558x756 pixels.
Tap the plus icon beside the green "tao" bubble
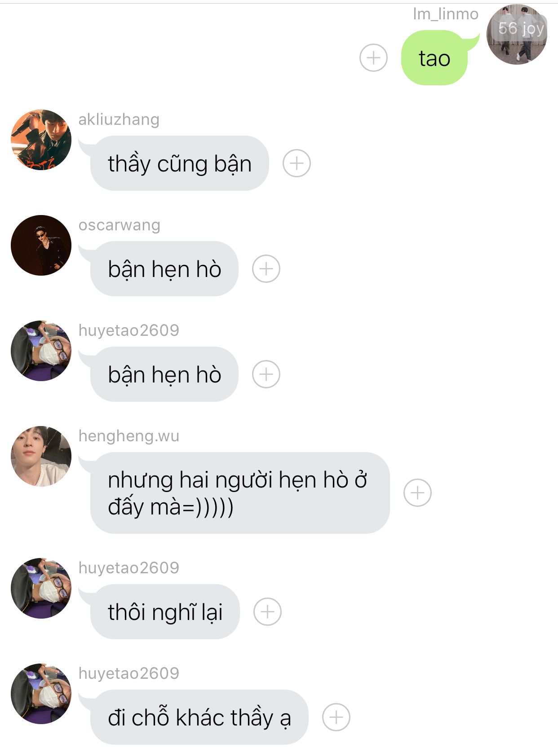(x=373, y=58)
